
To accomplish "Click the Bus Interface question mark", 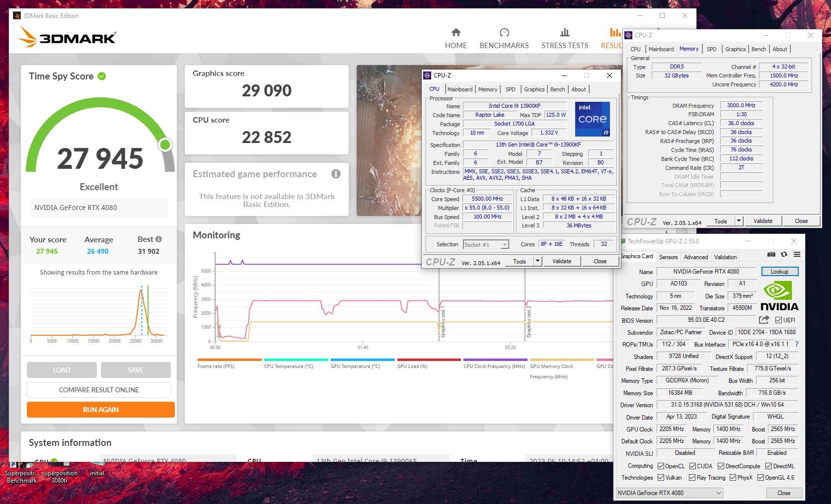I will click(x=797, y=344).
